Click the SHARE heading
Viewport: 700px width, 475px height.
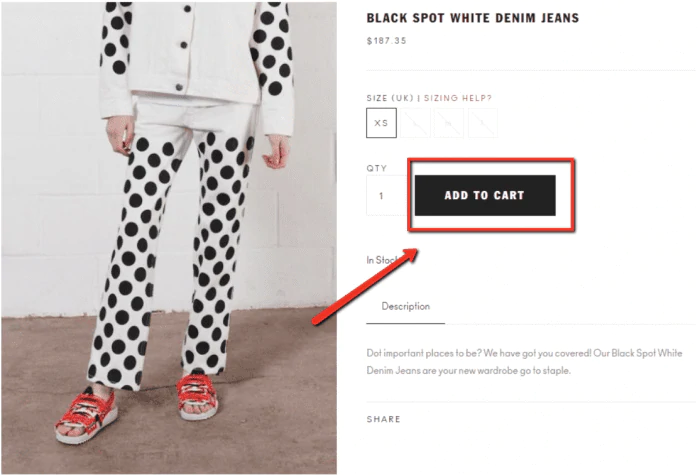point(383,419)
